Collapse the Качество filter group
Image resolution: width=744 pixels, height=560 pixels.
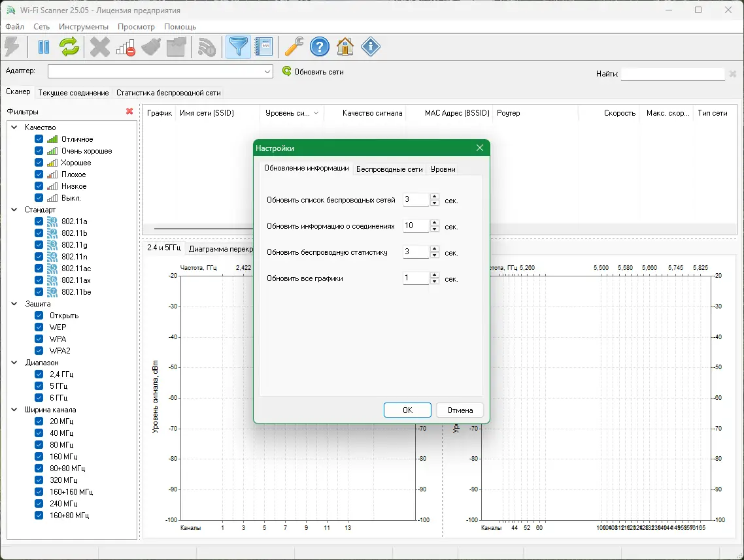(15, 127)
